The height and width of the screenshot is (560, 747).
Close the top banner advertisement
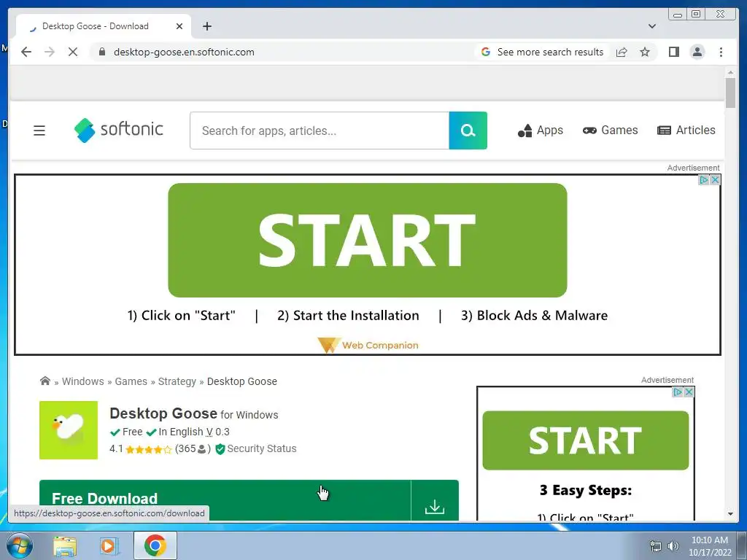715,180
